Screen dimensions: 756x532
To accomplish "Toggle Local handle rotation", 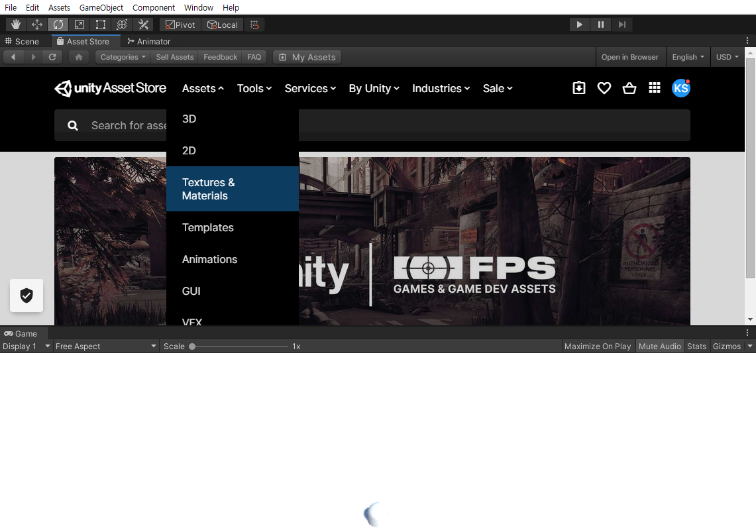I will click(222, 25).
